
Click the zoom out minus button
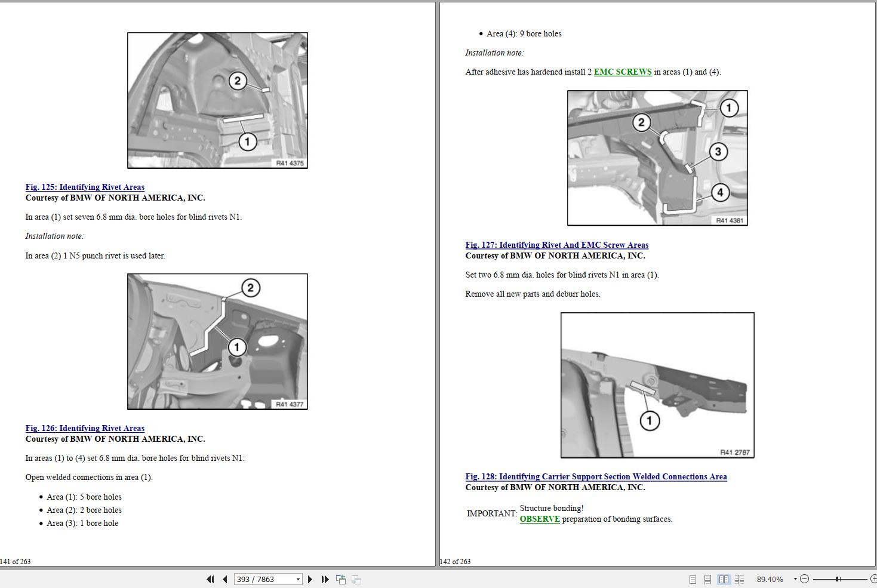(x=804, y=579)
